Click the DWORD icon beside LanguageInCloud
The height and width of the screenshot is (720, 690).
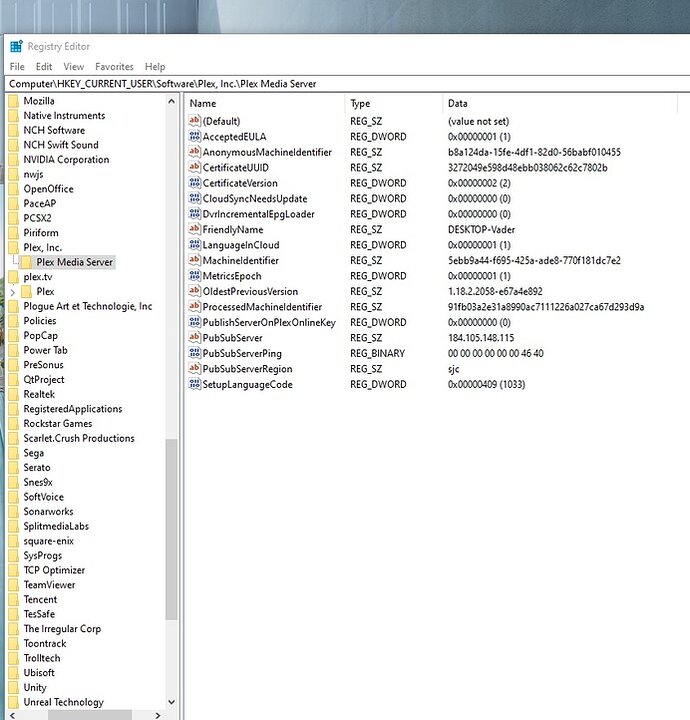(x=195, y=245)
